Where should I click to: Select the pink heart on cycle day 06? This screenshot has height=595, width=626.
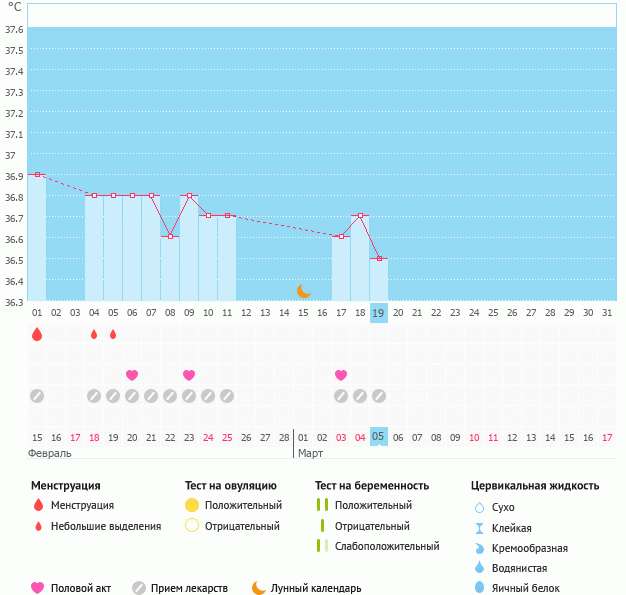132,375
